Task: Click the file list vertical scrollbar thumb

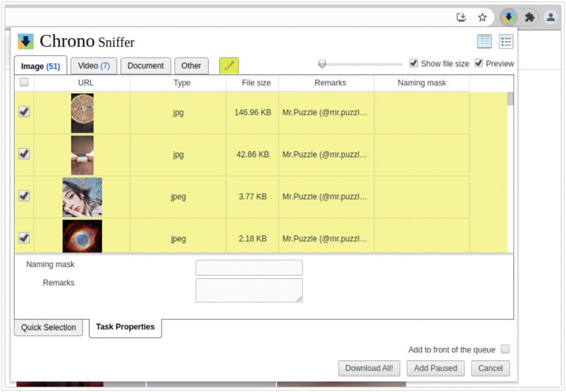Action: (510, 99)
